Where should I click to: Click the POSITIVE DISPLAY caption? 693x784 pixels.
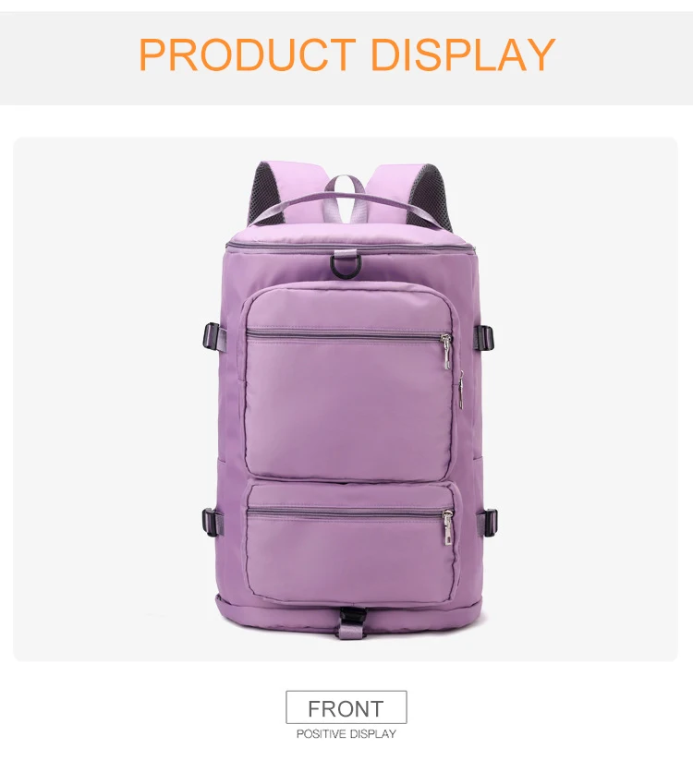point(346,734)
